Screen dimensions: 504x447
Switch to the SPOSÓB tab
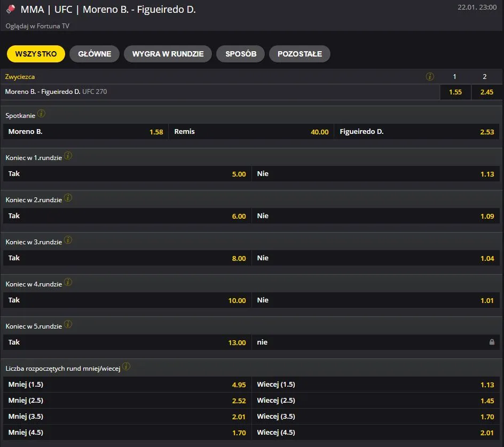[241, 54]
